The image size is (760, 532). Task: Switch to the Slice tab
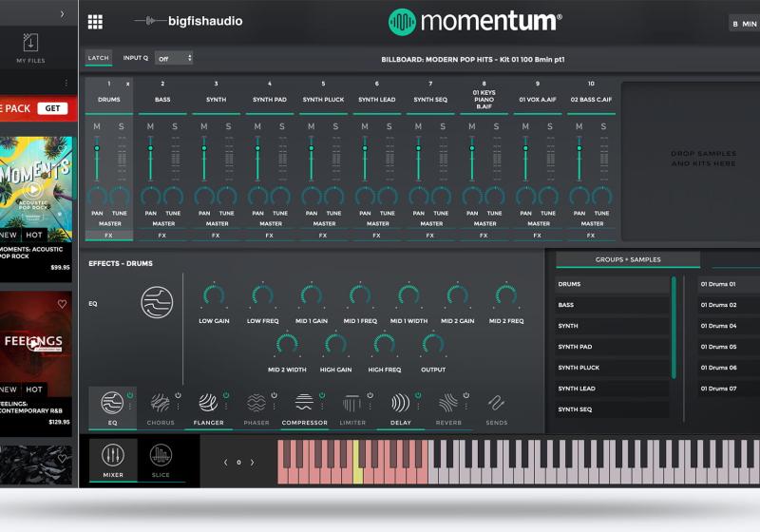coord(161,460)
